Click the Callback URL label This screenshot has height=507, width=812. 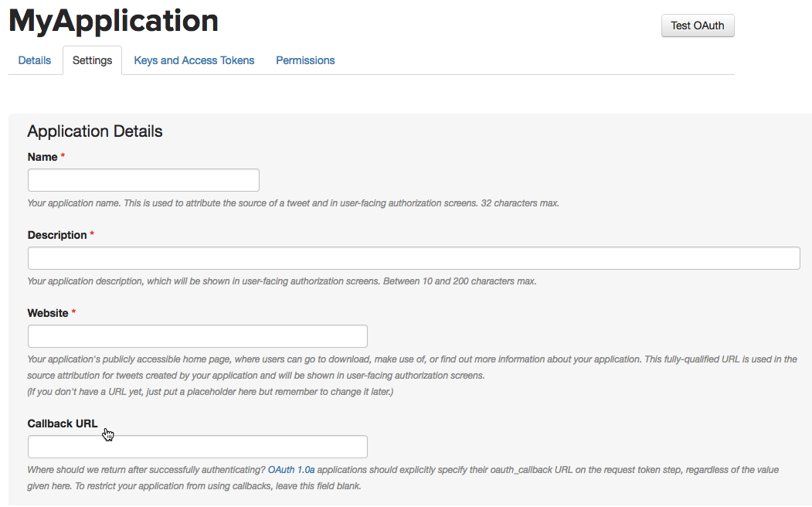coord(63,424)
